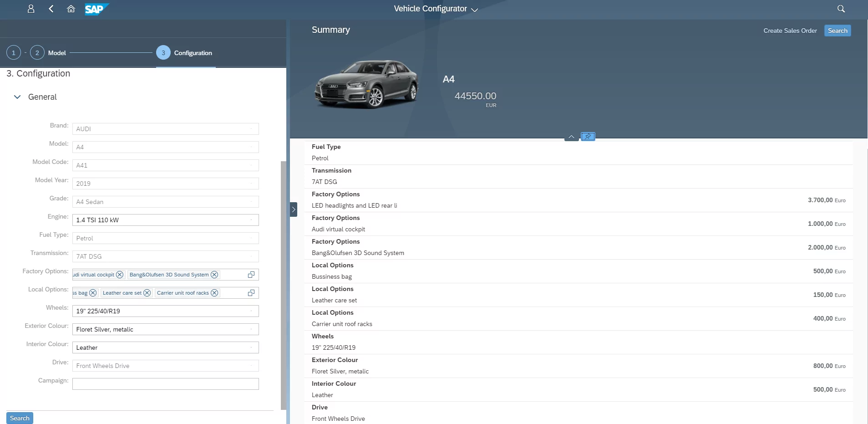Click the Interior Colour Leather summary value

322,395
